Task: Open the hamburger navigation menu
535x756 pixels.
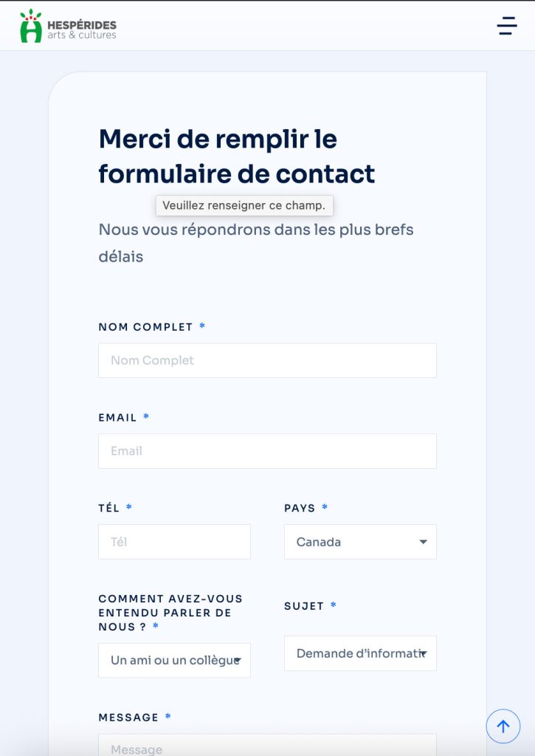Action: (506, 26)
